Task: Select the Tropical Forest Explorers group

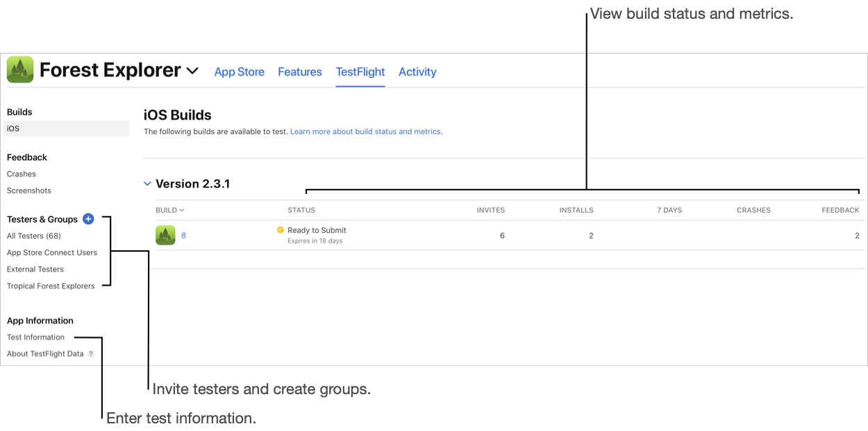Action: point(51,286)
